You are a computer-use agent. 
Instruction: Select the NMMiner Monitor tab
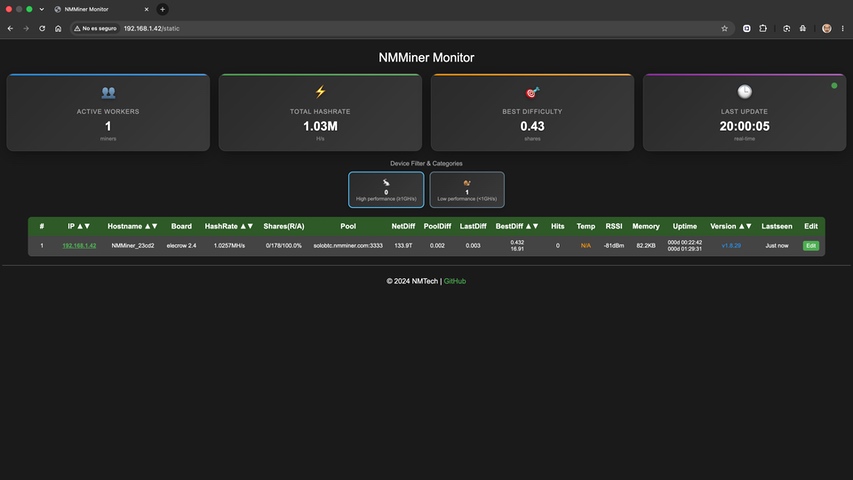pyautogui.click(x=101, y=9)
